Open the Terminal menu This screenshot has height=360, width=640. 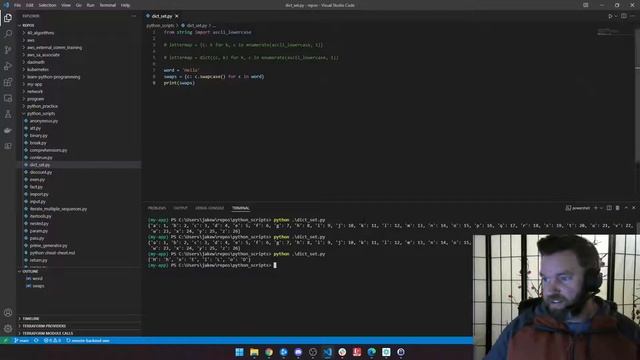click(x=108, y=5)
